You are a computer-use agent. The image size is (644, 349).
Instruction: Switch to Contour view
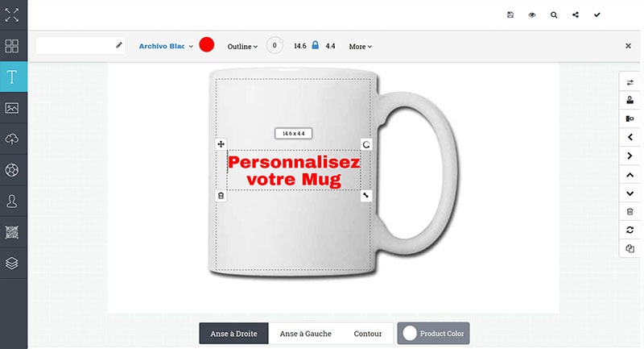(368, 334)
